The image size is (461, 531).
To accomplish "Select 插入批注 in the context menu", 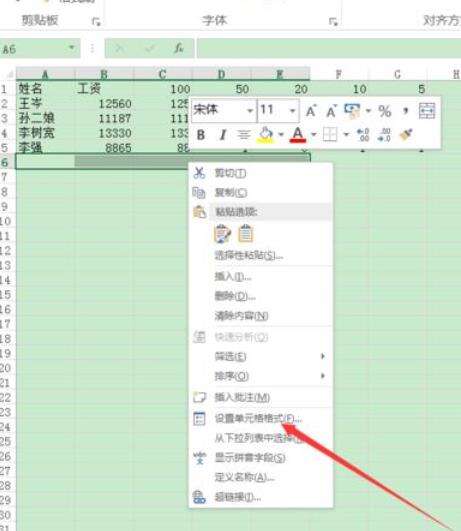I will coord(242,397).
